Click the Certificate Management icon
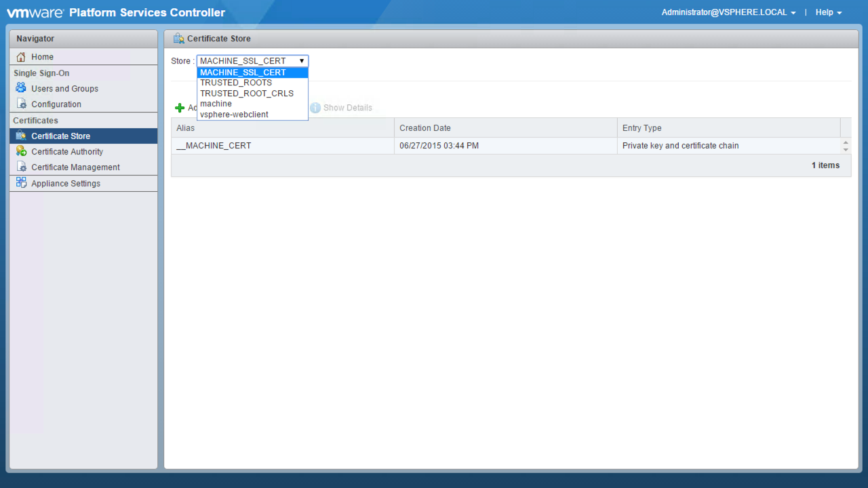This screenshot has height=488, width=868. pos(21,167)
